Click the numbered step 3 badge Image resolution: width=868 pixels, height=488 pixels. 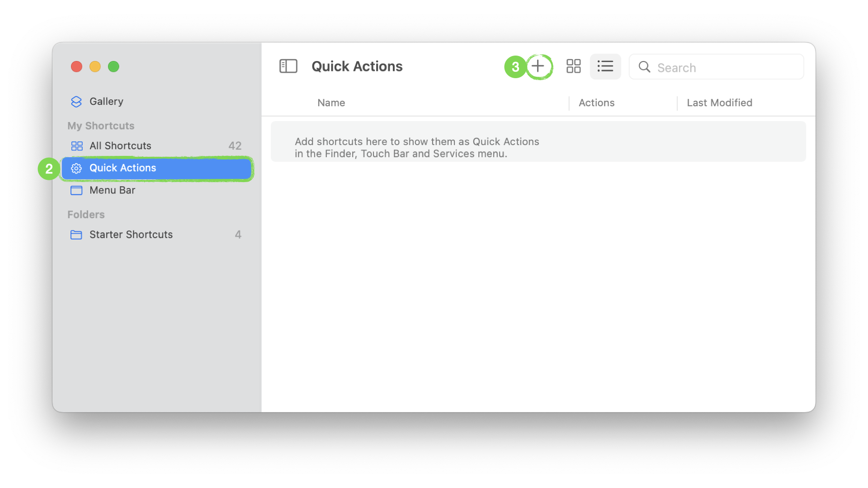coord(514,66)
